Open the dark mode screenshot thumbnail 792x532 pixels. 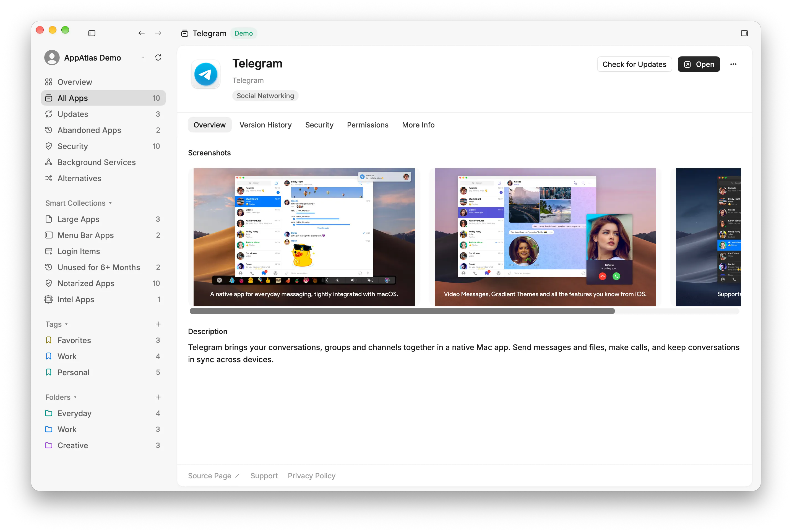708,237
